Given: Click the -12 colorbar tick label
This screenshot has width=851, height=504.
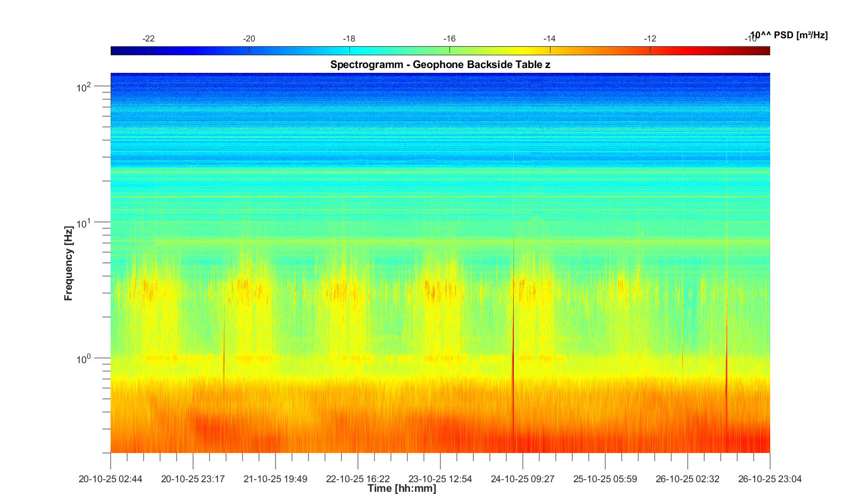Looking at the screenshot, I should pos(650,39).
